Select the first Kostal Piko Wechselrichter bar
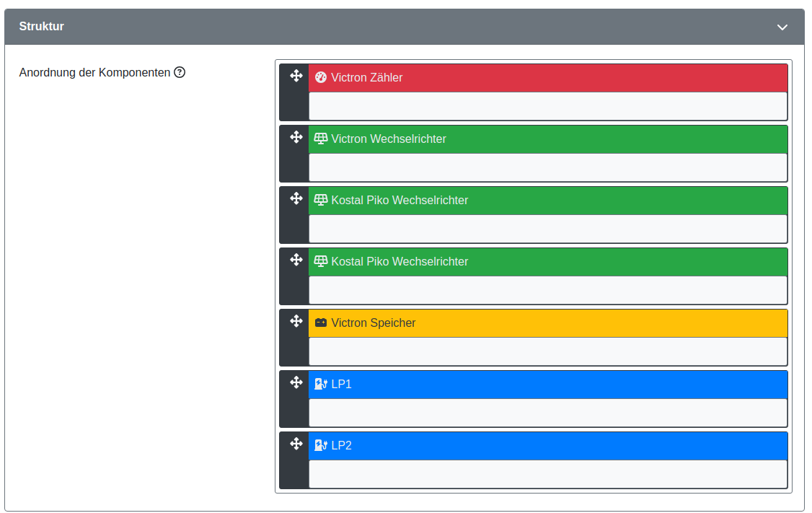The image size is (812, 513). click(x=548, y=201)
